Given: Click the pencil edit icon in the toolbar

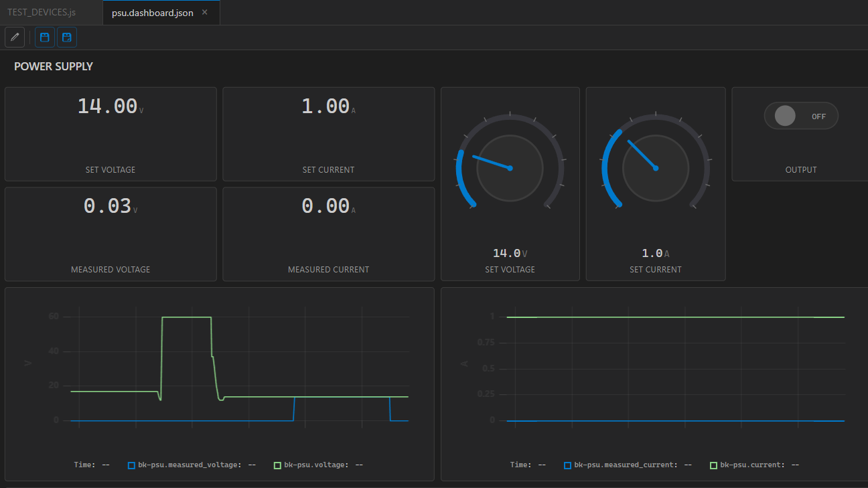Looking at the screenshot, I should click(14, 37).
